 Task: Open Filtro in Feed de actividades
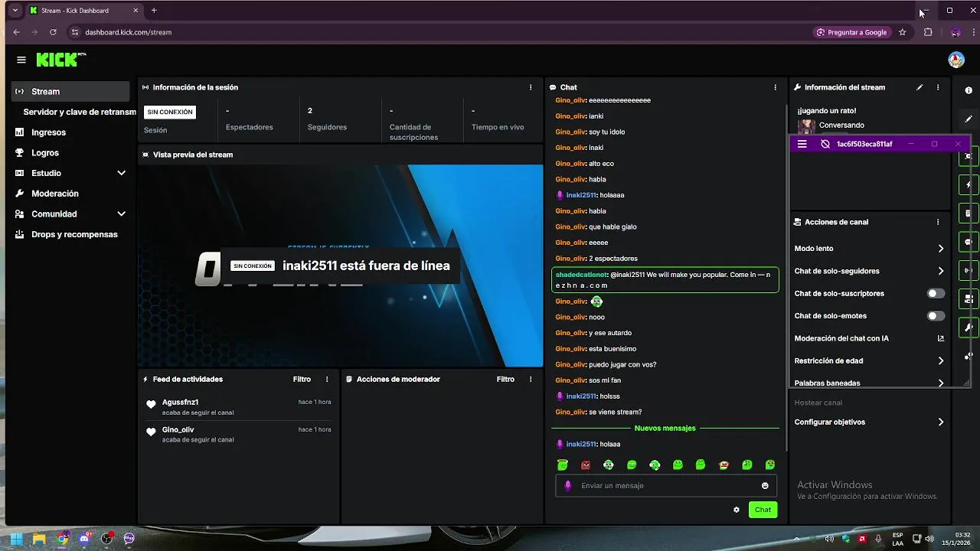click(x=302, y=379)
